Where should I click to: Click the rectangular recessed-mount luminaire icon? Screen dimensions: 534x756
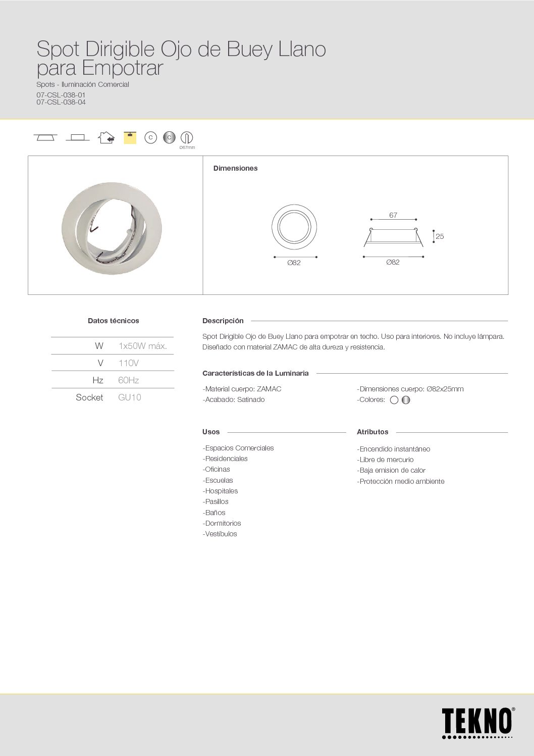click(77, 137)
